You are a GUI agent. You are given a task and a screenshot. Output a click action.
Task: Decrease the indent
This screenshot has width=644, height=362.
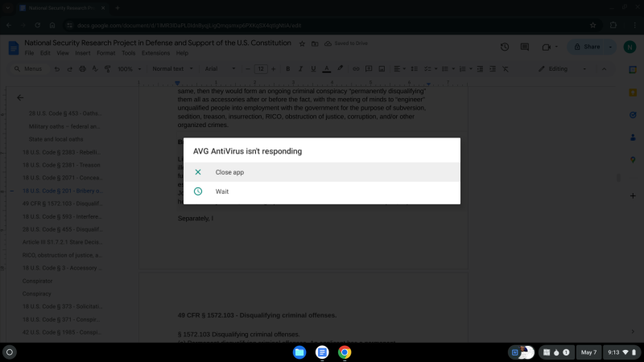(480, 69)
